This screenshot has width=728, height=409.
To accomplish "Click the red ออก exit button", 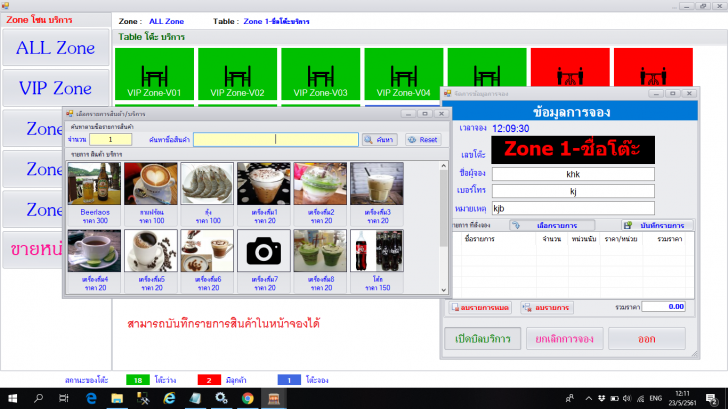I will pos(647,338).
